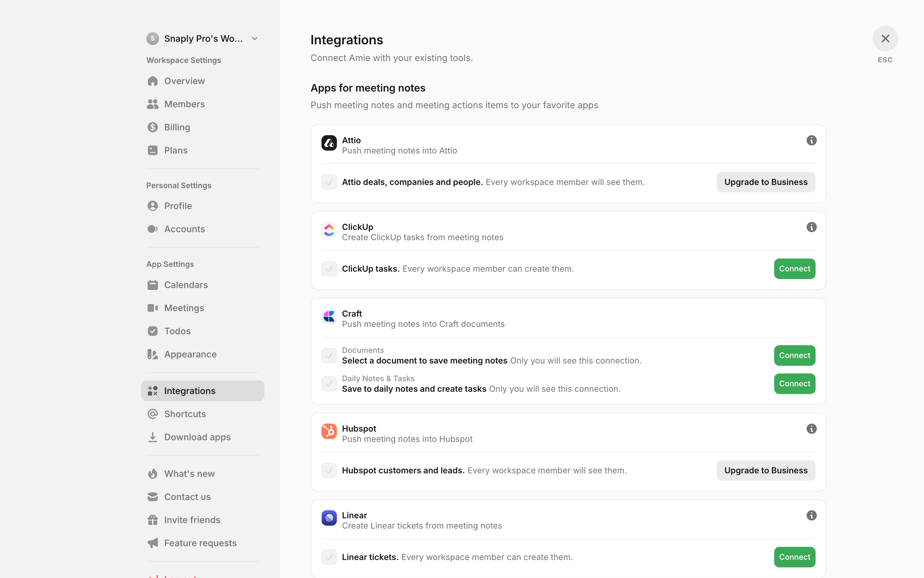Click the Calendars icon in sidebar

pyautogui.click(x=152, y=285)
